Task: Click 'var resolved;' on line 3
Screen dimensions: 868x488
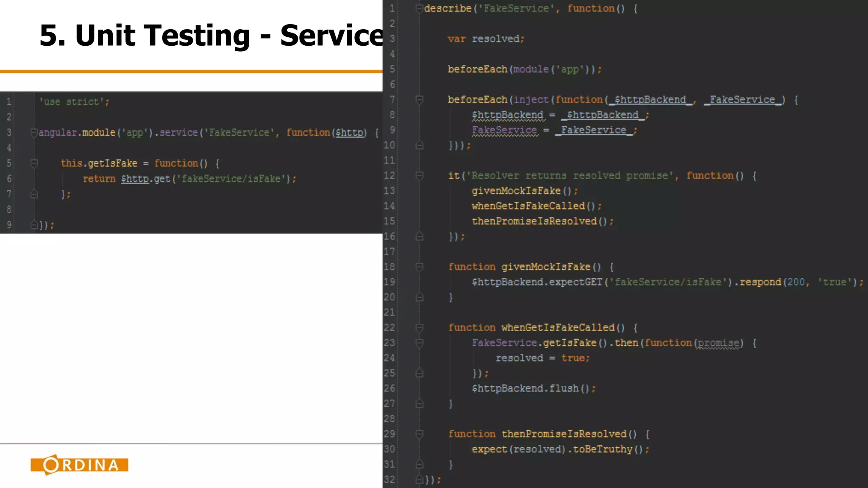Action: point(486,39)
